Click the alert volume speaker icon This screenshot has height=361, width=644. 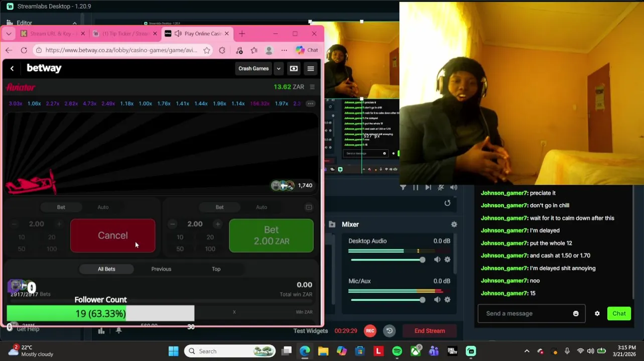pyautogui.click(x=454, y=188)
